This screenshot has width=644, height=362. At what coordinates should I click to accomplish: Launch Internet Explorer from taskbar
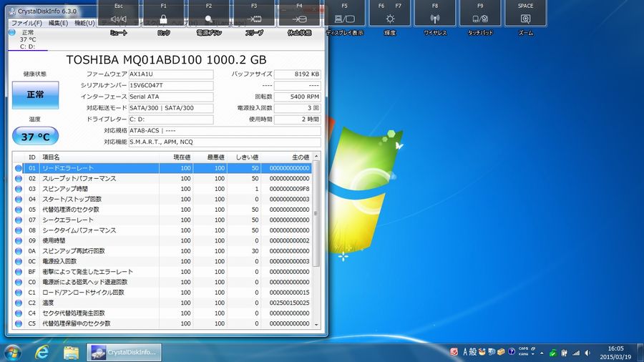pos(42,353)
